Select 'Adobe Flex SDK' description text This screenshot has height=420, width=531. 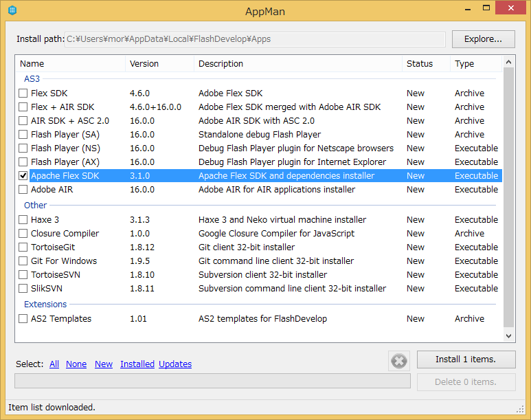click(230, 93)
